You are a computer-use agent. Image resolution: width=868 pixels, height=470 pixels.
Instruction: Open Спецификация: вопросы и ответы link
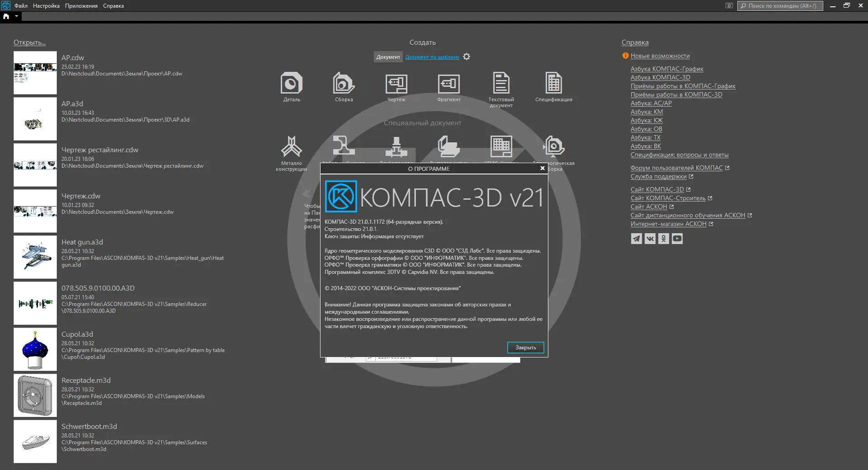(x=679, y=155)
